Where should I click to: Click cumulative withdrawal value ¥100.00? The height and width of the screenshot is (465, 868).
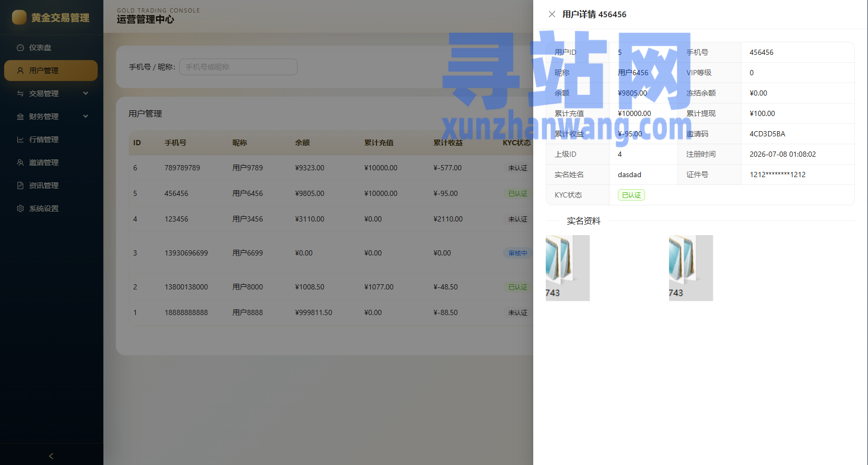pyautogui.click(x=762, y=113)
